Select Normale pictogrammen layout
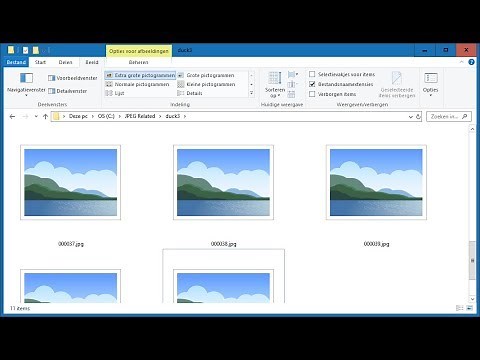Screen dimensions: 480x360 coord(138,84)
